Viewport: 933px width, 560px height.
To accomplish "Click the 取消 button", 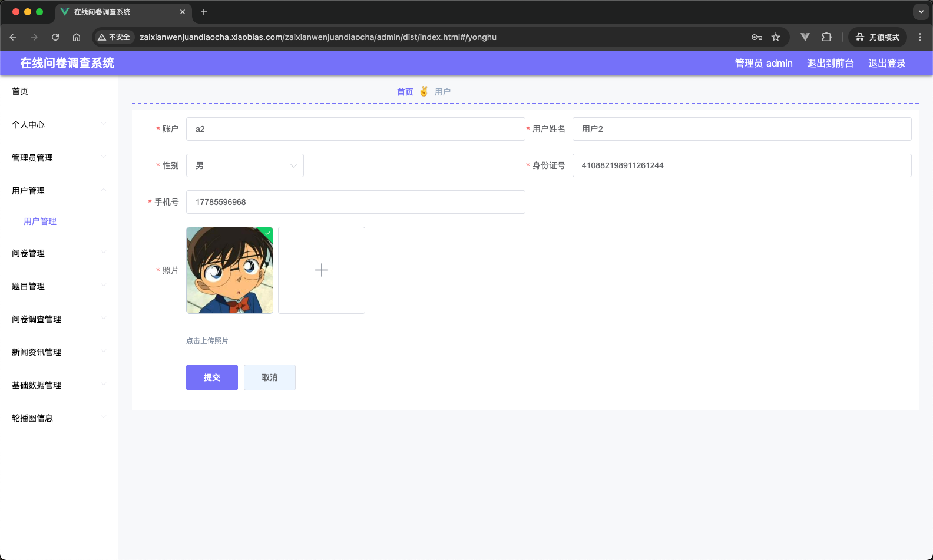I will pyautogui.click(x=270, y=377).
